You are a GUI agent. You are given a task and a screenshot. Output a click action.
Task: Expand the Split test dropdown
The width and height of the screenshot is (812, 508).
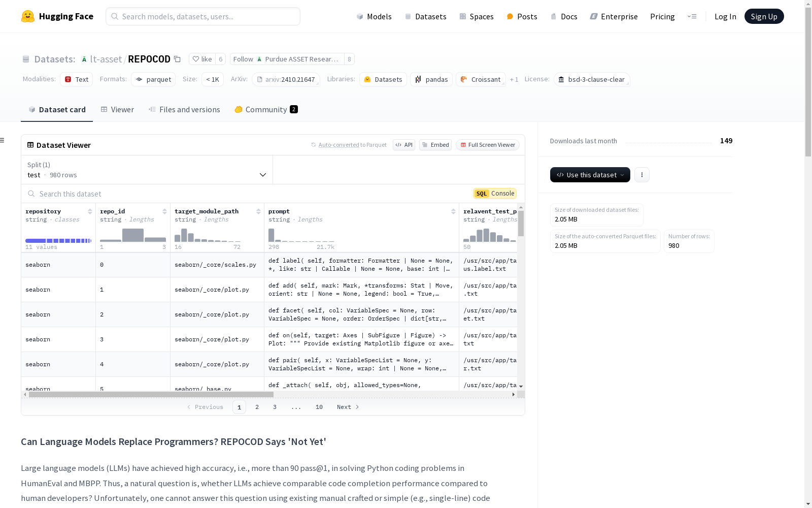[x=147, y=170]
